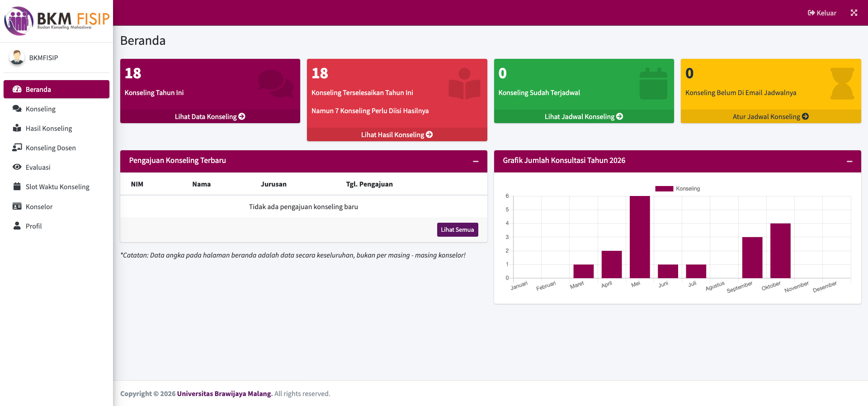Click 'Konseling Terselesaikan Tahun Ini' label

point(362,92)
